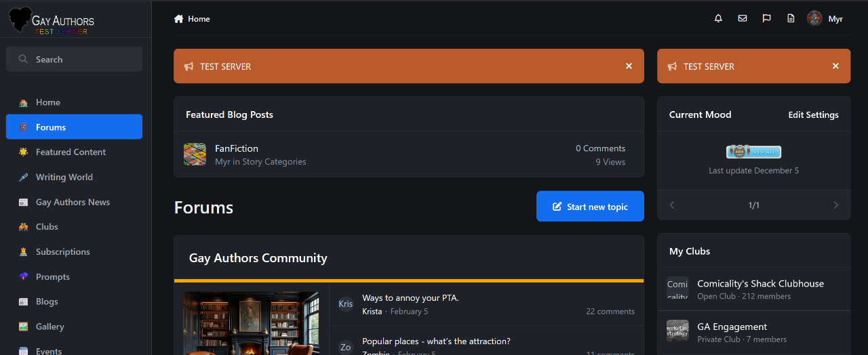The height and width of the screenshot is (355, 868).
Task: Focus the Search input field
Action: pyautogui.click(x=81, y=60)
